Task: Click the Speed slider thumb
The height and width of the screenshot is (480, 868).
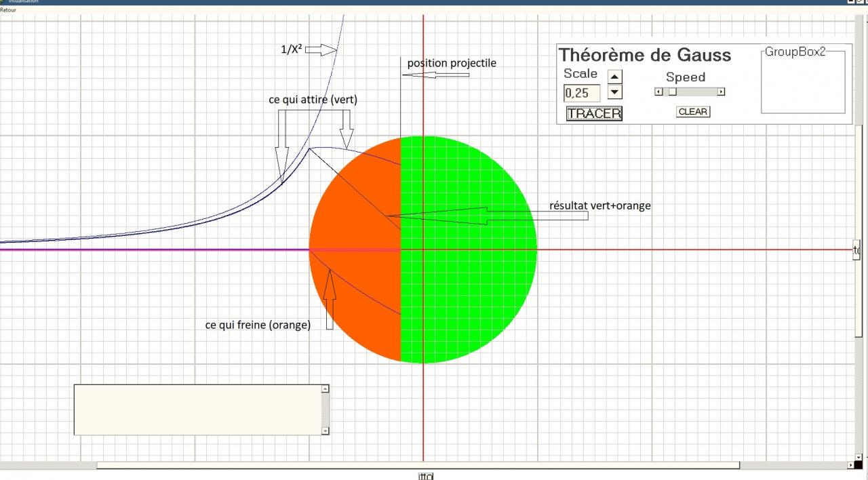Action: point(673,92)
